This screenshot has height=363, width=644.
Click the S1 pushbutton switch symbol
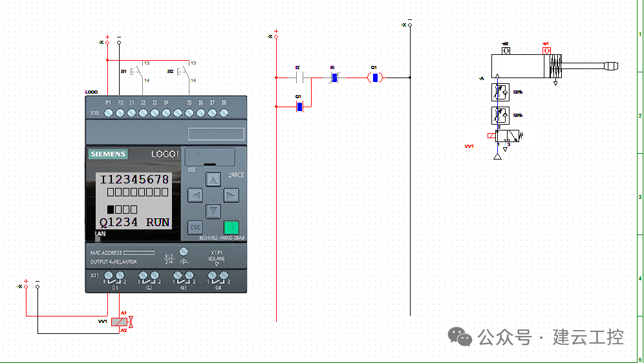point(138,72)
